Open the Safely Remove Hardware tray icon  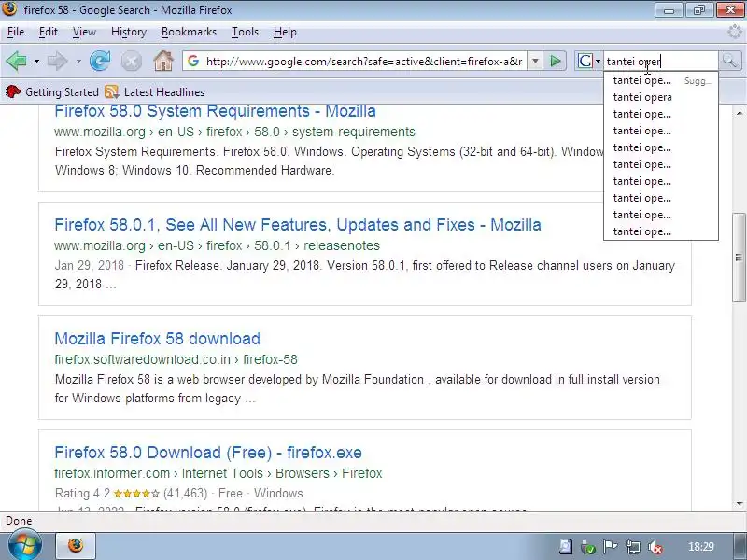tap(588, 547)
